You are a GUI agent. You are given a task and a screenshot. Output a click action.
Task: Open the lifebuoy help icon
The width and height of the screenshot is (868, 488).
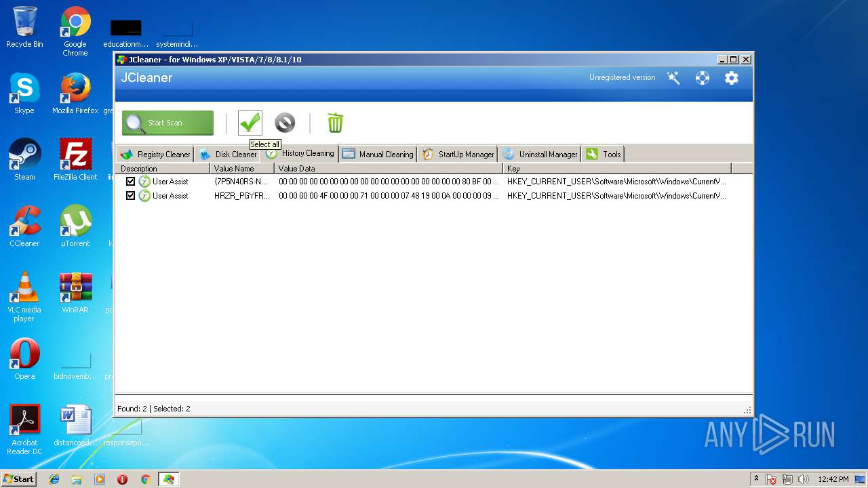(x=703, y=78)
